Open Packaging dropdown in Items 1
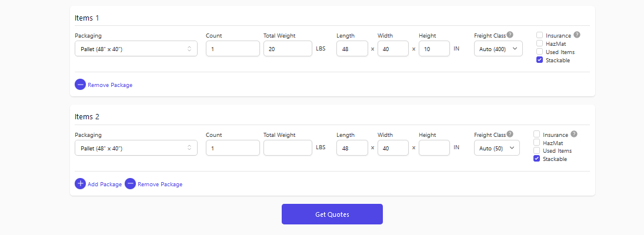Screen dimensions: 644x235 [x=136, y=48]
